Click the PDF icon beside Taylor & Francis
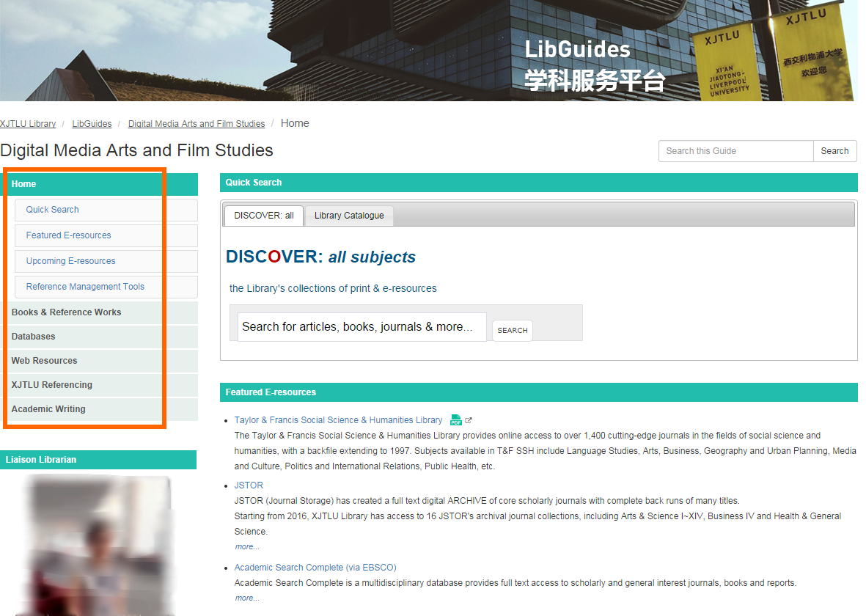 pyautogui.click(x=455, y=420)
